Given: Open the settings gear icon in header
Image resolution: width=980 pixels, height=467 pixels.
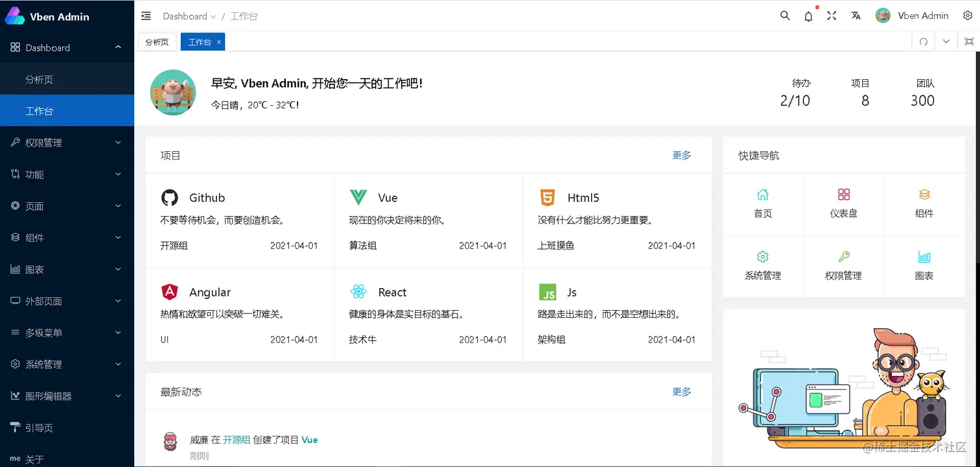Looking at the screenshot, I should coord(968,16).
